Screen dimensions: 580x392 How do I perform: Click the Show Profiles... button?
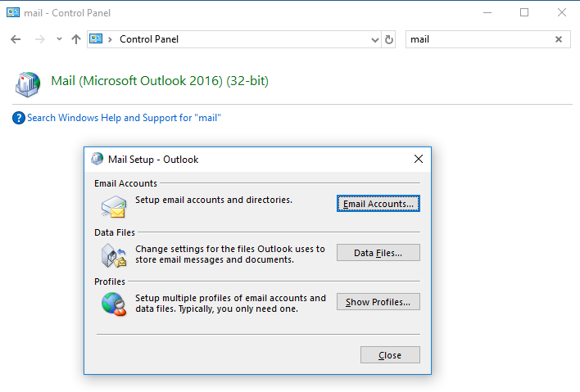[x=378, y=302]
